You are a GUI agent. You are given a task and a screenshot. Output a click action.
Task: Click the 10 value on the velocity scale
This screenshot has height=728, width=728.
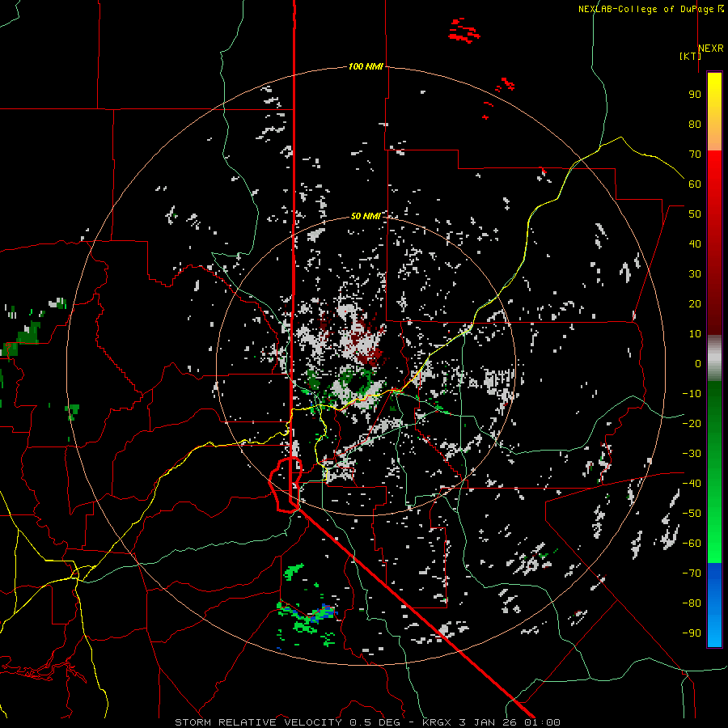pos(695,334)
